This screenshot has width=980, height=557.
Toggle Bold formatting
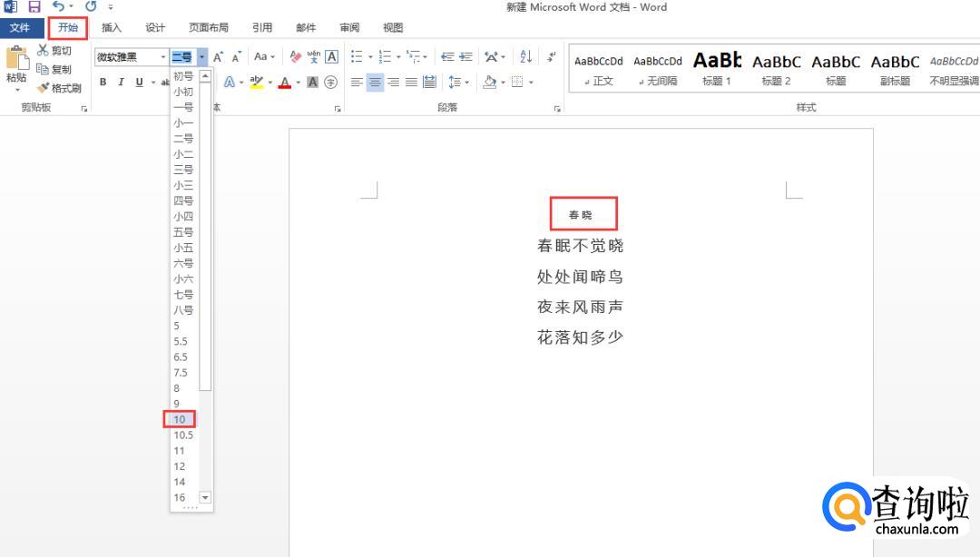103,83
